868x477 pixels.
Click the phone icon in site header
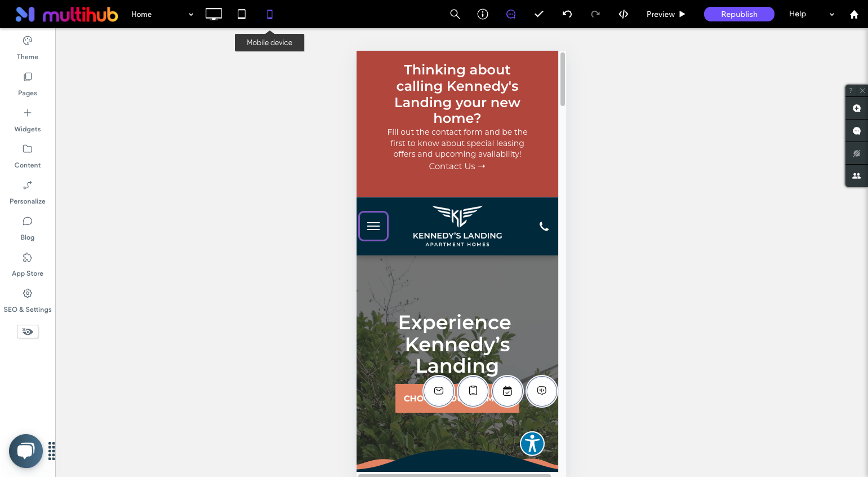point(544,226)
